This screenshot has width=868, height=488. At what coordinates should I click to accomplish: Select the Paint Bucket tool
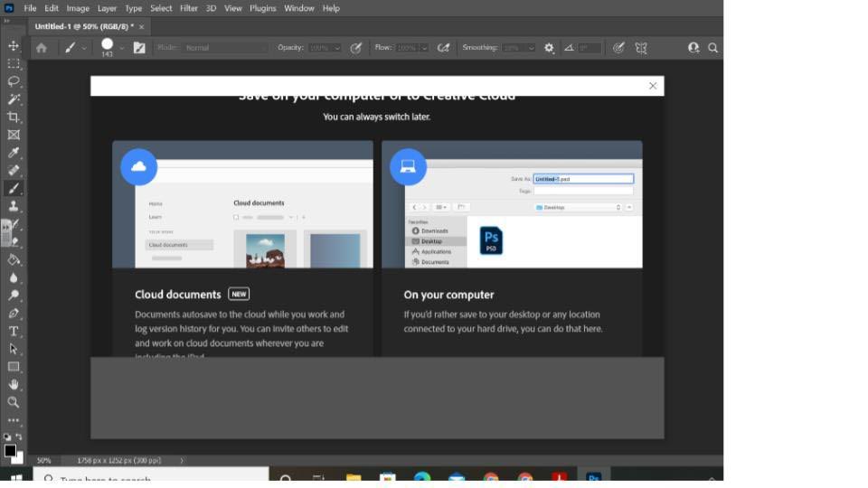[14, 259]
